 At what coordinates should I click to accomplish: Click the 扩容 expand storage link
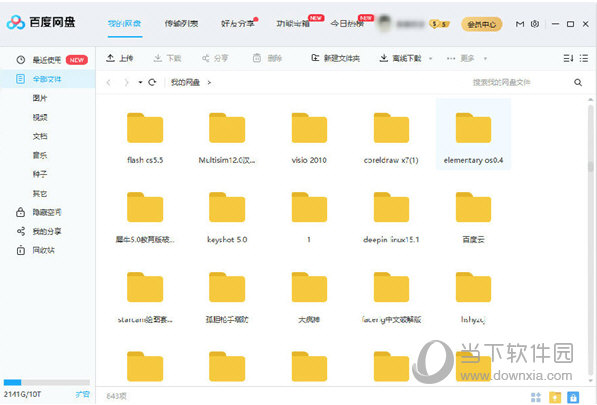point(82,394)
